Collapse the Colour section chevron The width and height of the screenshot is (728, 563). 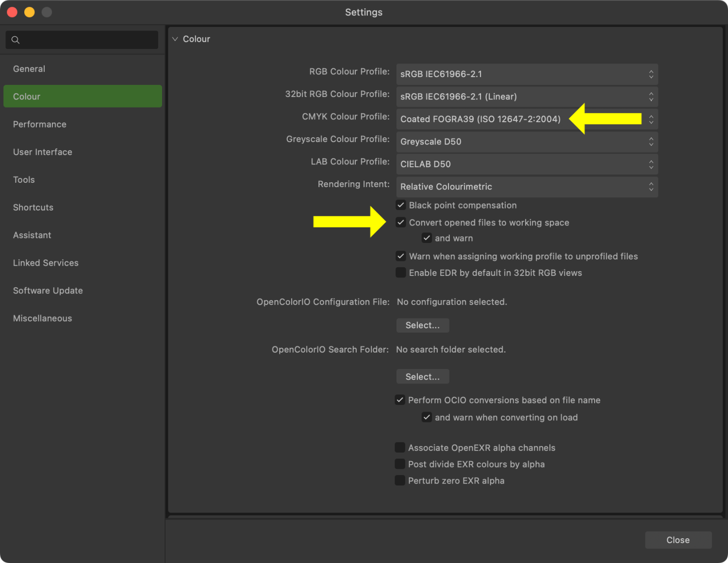[175, 39]
